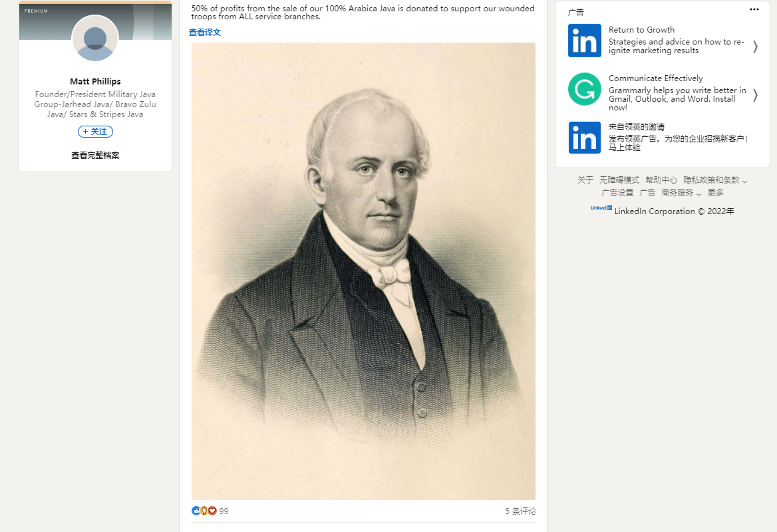Click the LinkedIn Corporation footer logo
777x532 pixels.
coord(601,208)
